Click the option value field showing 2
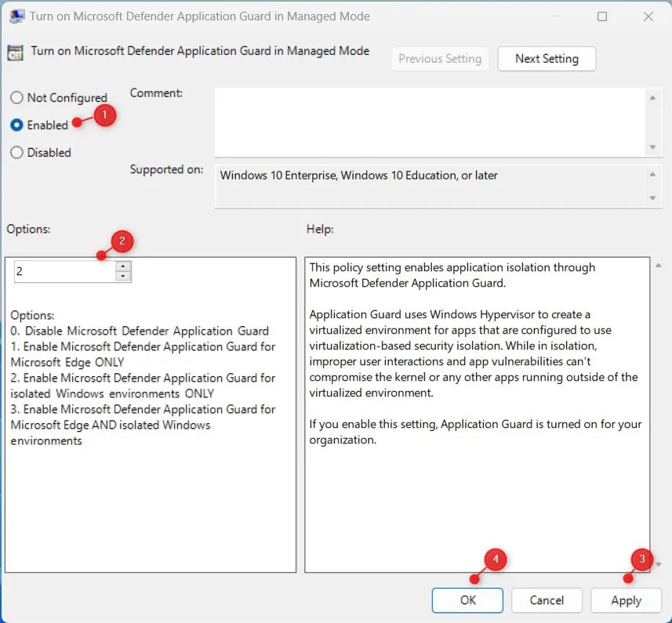This screenshot has height=623, width=672. (x=63, y=271)
